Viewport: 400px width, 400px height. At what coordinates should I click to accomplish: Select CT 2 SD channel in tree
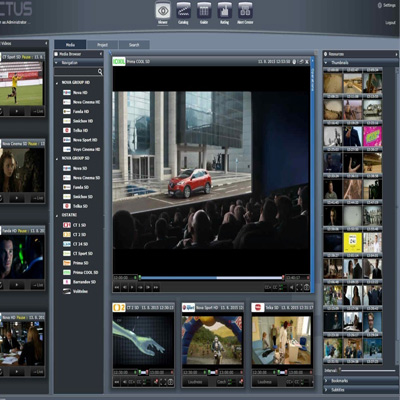click(x=75, y=235)
